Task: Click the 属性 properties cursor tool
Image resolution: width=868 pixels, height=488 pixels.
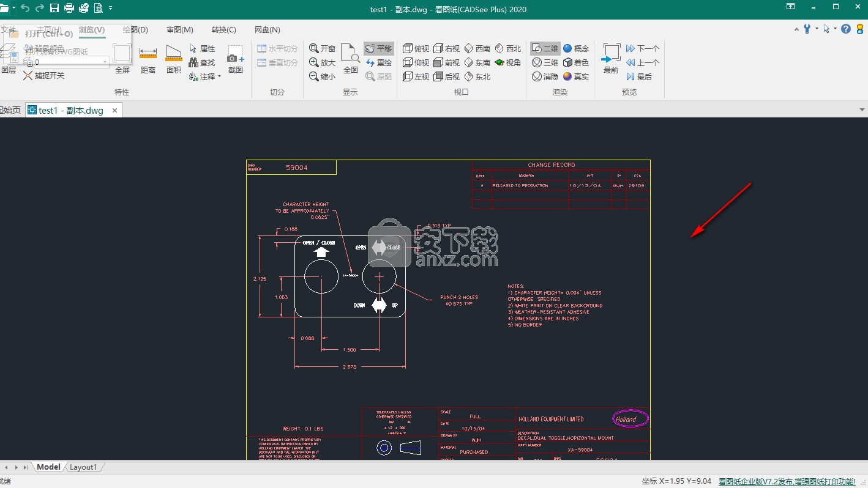Action: pyautogui.click(x=202, y=48)
